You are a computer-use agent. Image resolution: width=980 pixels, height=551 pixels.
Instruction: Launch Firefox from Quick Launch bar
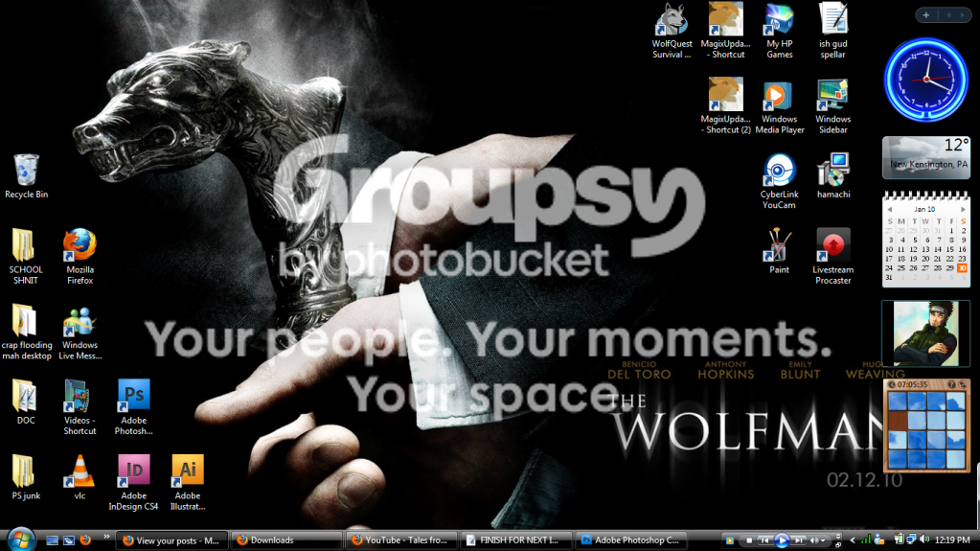85,540
